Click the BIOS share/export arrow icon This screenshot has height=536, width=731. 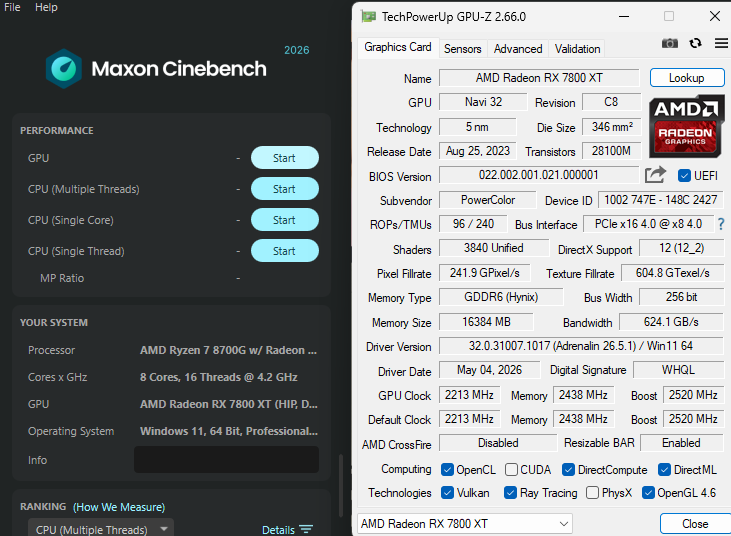pos(655,175)
